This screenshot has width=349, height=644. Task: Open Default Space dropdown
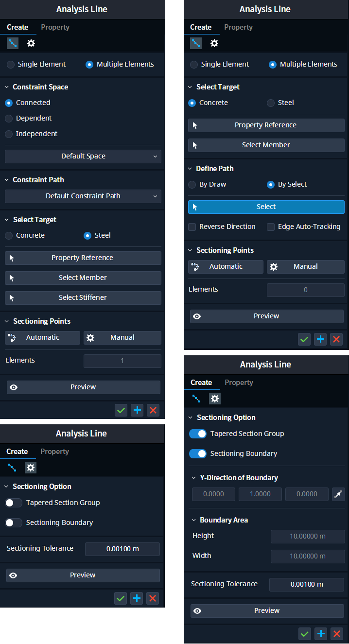point(83,156)
